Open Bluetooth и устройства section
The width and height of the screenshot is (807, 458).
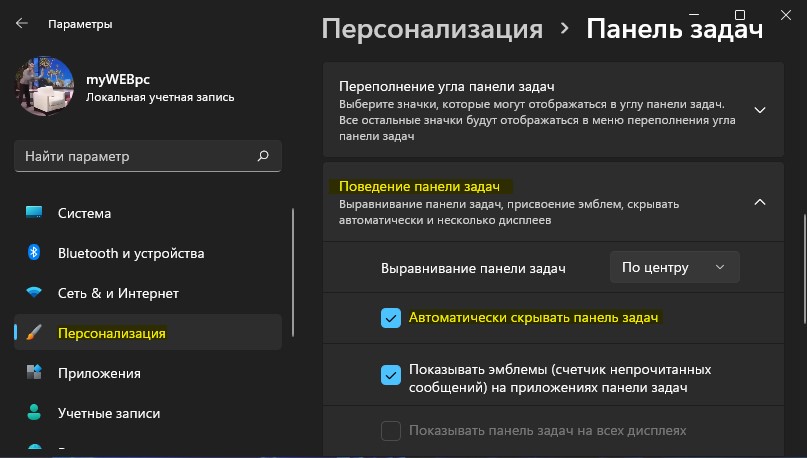[148, 253]
